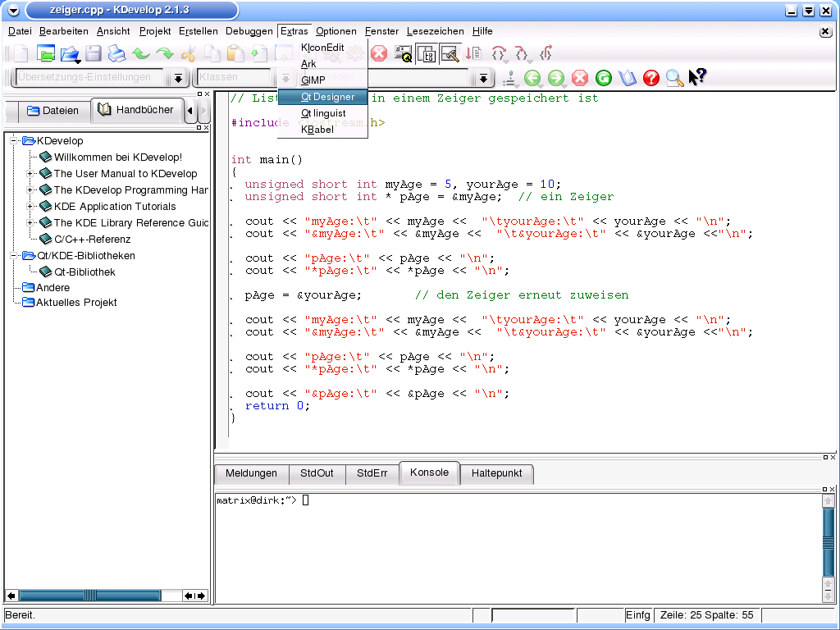840x630 pixels.
Task: Click the magnifier search icon in toolbar
Action: pyautogui.click(x=674, y=78)
